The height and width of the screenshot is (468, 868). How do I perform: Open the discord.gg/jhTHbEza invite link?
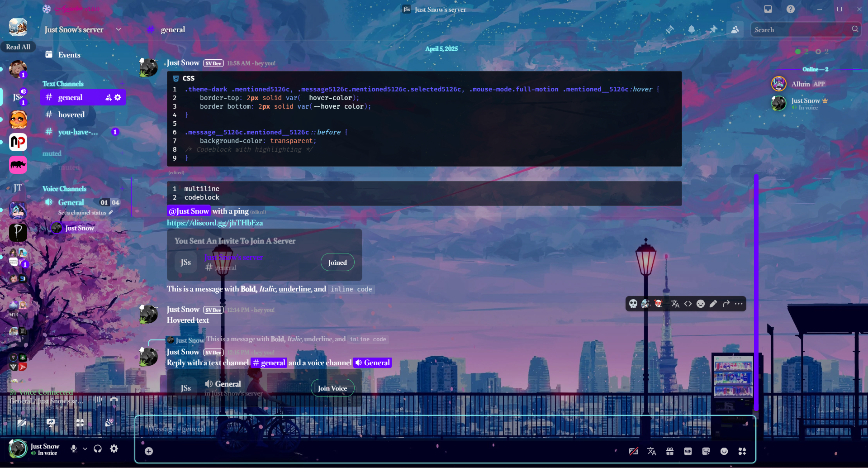click(215, 223)
